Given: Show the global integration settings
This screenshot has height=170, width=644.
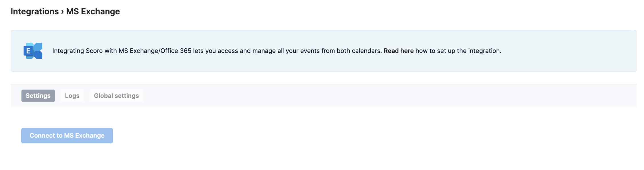Looking at the screenshot, I should click(116, 96).
